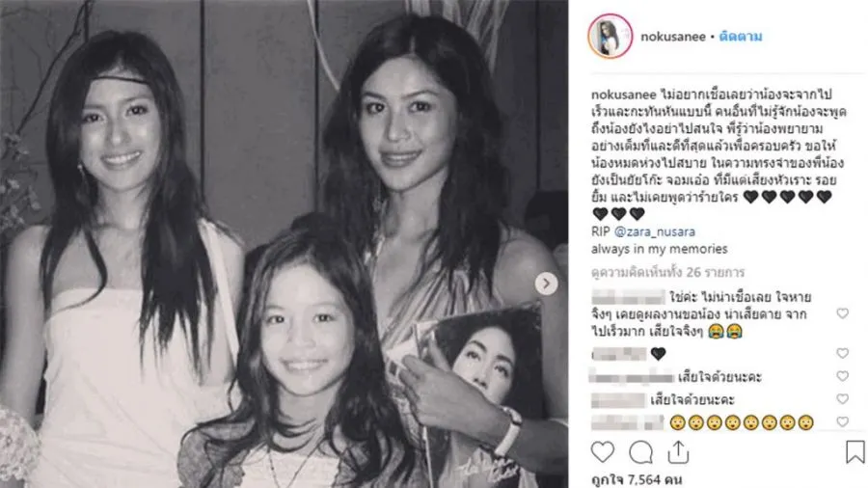Open first commenter's blurred username
The height and width of the screenshot is (488, 868).
point(628,297)
